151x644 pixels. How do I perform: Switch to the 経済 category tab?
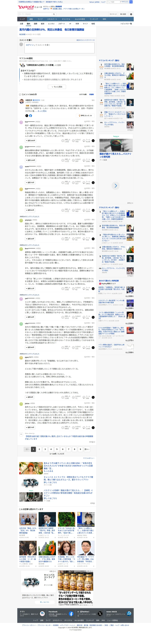(x=43, y=24)
